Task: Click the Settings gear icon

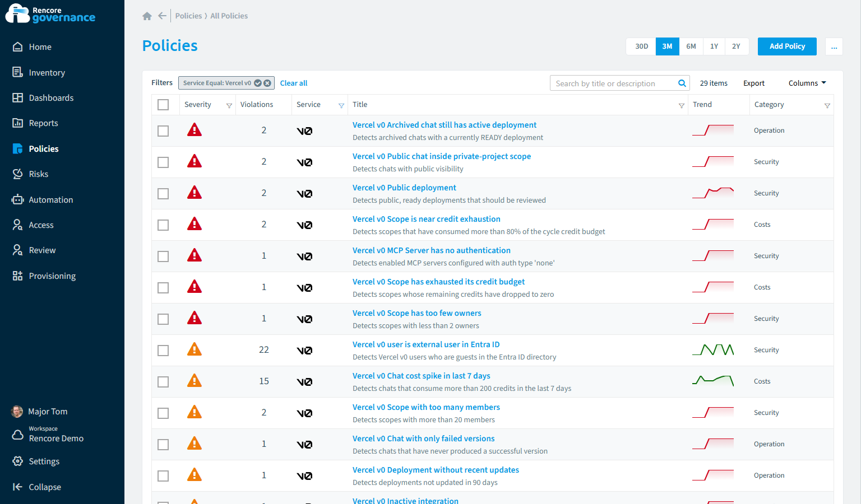Action: coord(17,461)
